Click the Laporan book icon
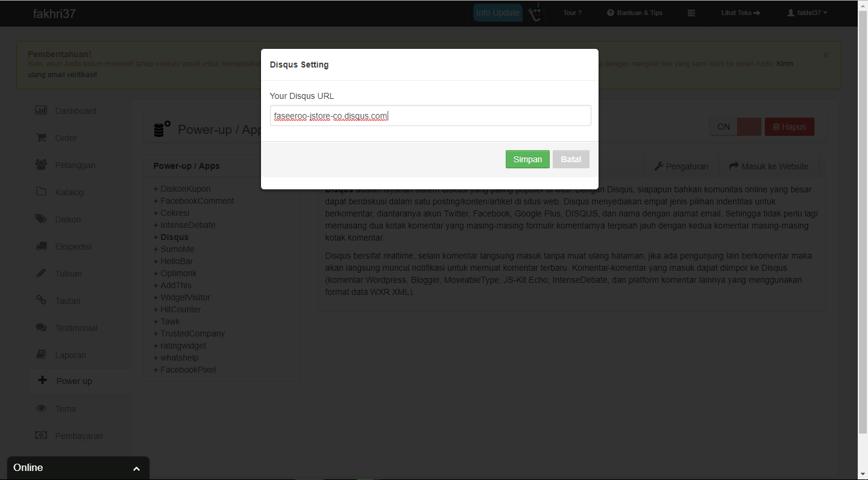This screenshot has height=480, width=868. tap(41, 355)
